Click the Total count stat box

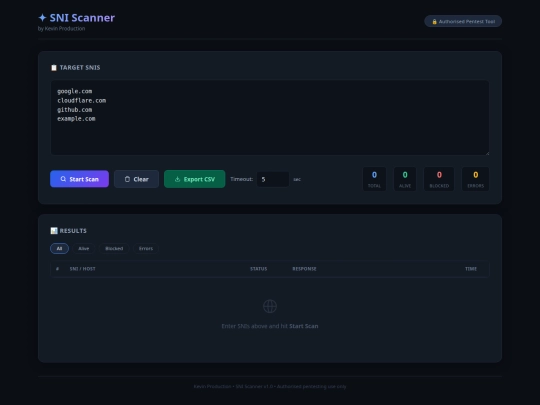pos(374,179)
